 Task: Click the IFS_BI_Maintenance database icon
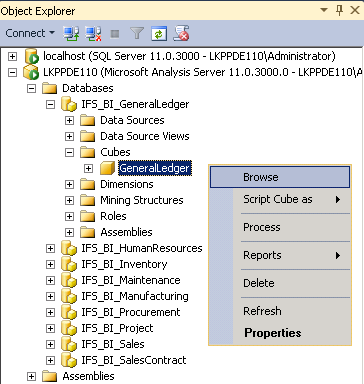click(69, 280)
